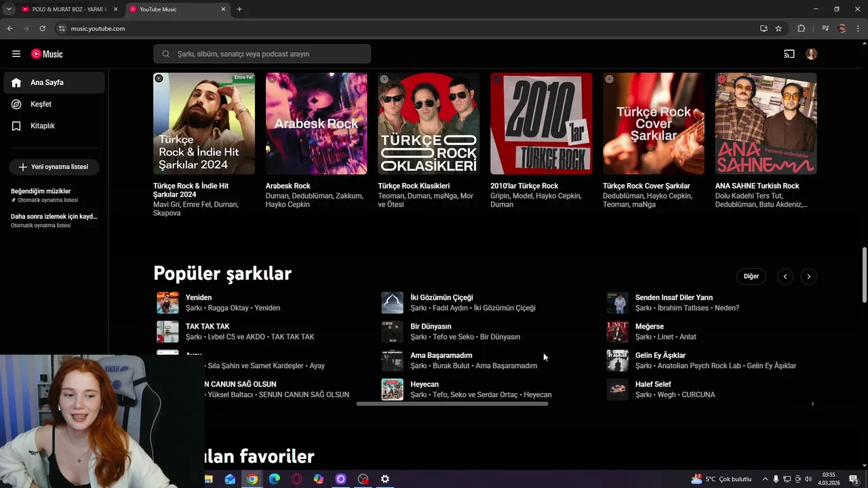Click the YouTube Music logo
Image resolution: width=868 pixels, height=488 pixels.
[47, 54]
